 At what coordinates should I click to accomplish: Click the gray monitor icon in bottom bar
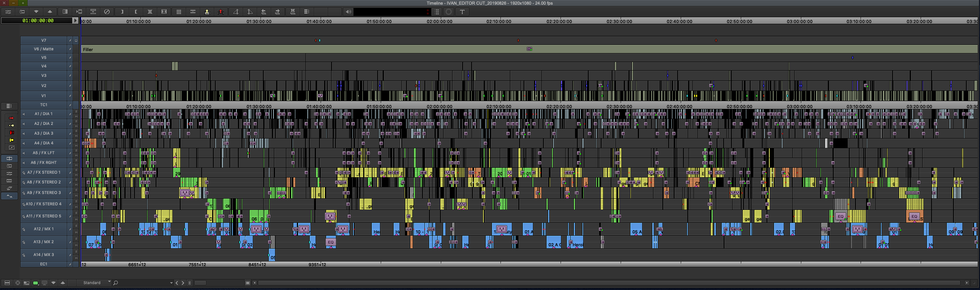point(44,283)
